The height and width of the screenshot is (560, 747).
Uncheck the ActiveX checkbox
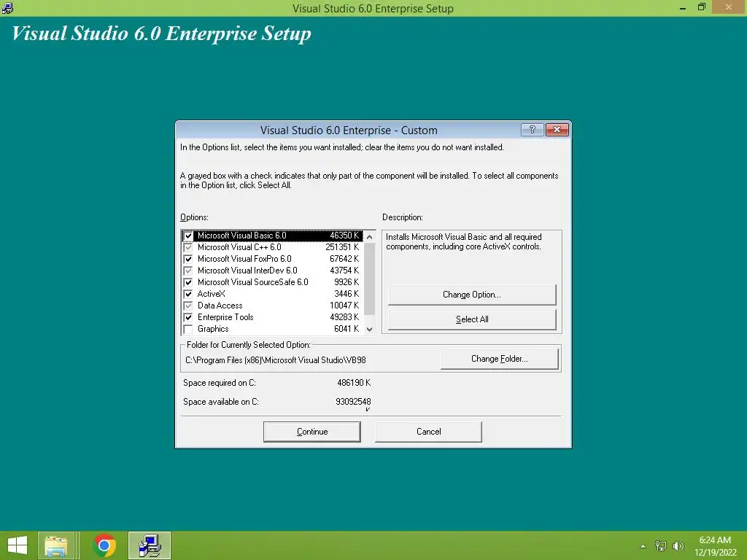pyautogui.click(x=188, y=295)
